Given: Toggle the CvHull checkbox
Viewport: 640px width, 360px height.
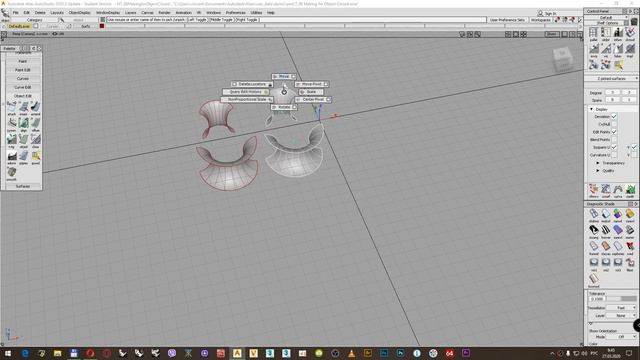Looking at the screenshot, I should click(x=614, y=124).
